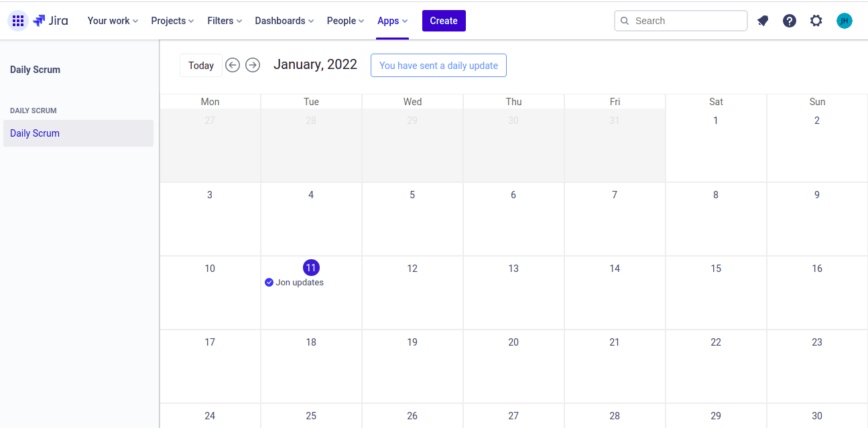Open the notifications megaphone icon
Screen dimensions: 868x428
tap(763, 21)
